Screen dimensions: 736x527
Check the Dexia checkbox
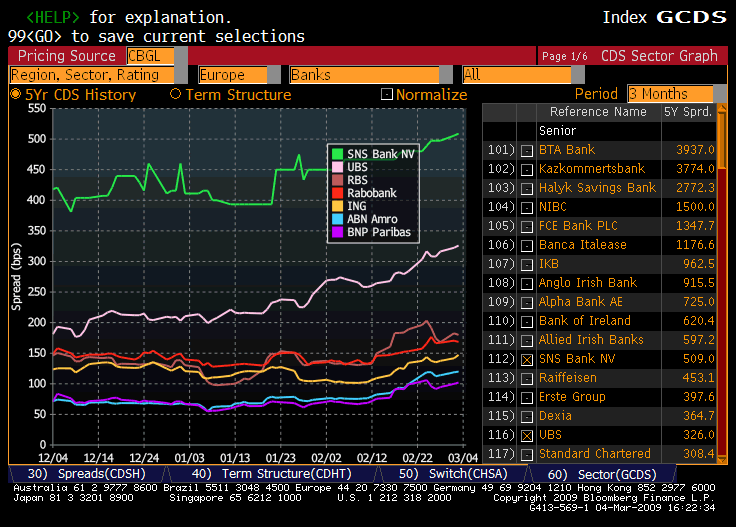point(527,417)
